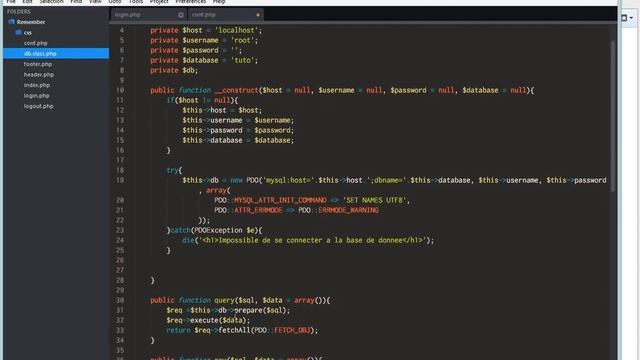Click line number 10 in the gutter

click(x=120, y=90)
